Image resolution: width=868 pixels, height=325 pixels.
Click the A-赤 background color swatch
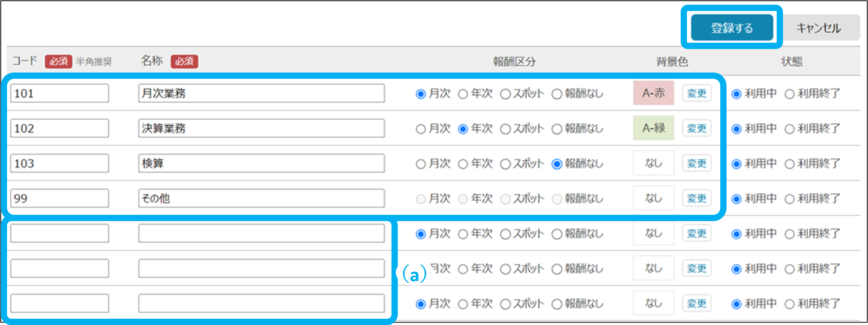[x=653, y=93]
